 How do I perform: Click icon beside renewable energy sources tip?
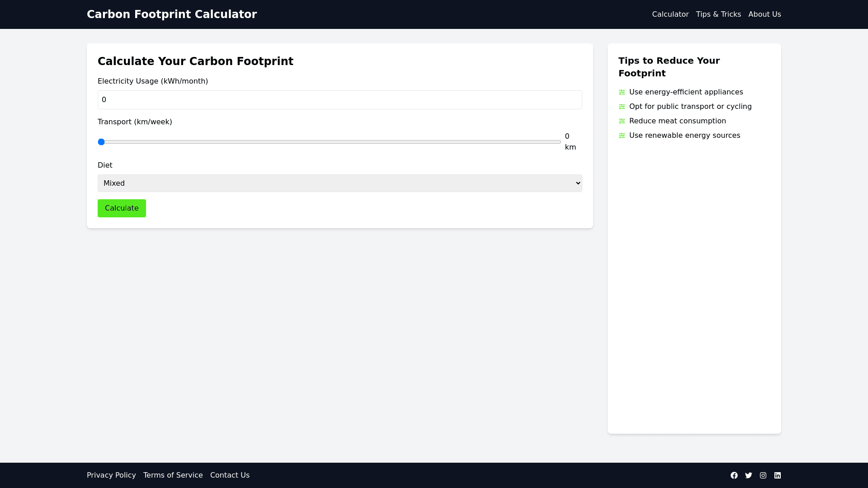pyautogui.click(x=622, y=136)
